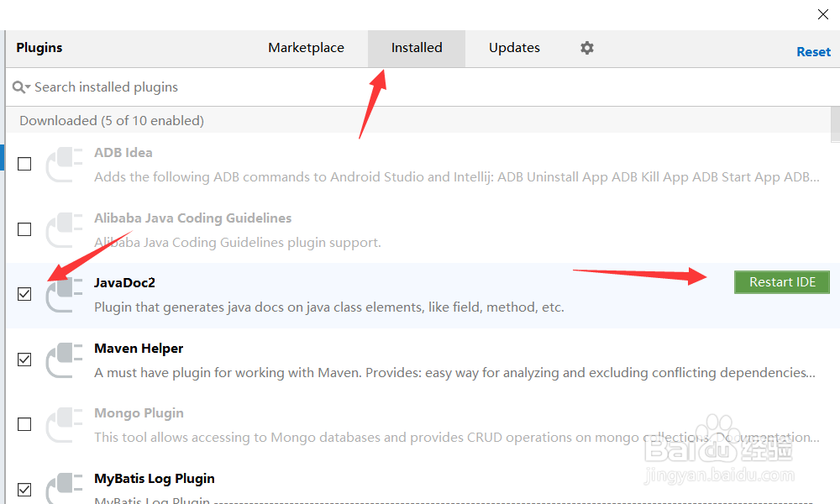Viewport: 840px width, 504px height.
Task: Click the MyBatis Log Plugin icon
Action: (63, 489)
